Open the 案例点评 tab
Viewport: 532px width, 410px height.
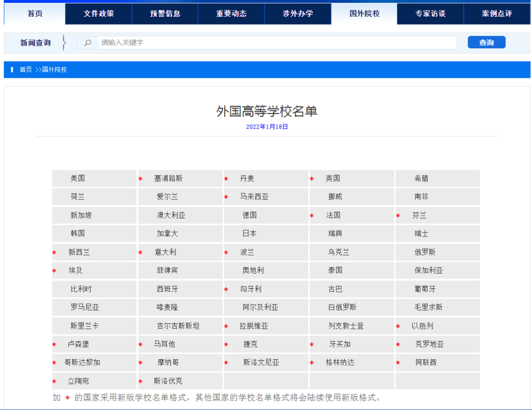tap(497, 14)
